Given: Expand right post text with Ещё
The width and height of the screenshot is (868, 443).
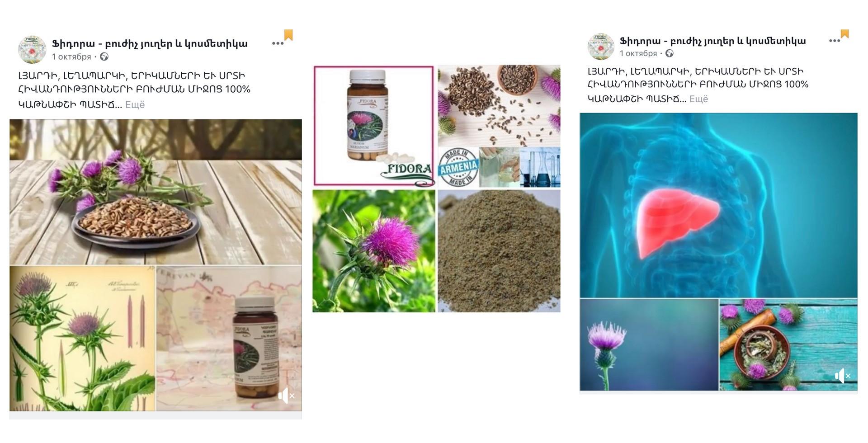Looking at the screenshot, I should [698, 99].
